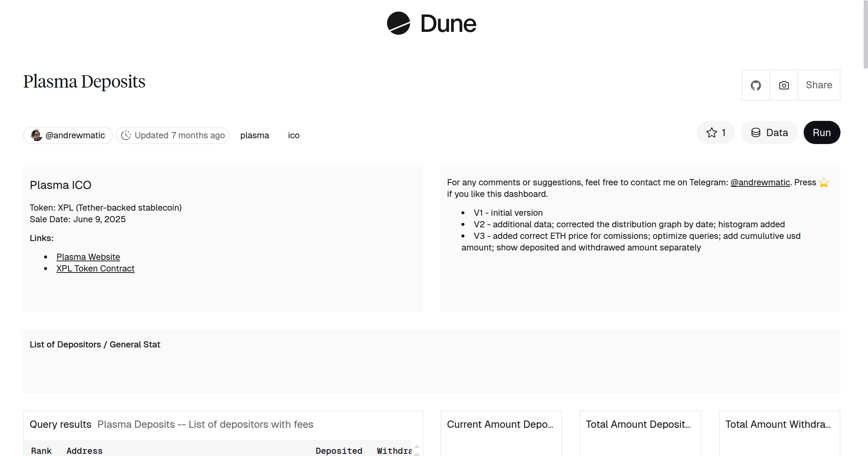Click the clock icon beside Updated

click(125, 135)
